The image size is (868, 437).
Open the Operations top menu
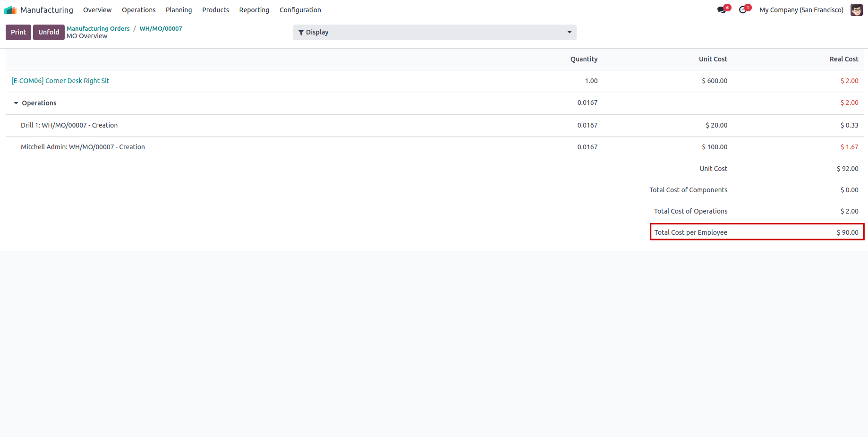point(138,10)
